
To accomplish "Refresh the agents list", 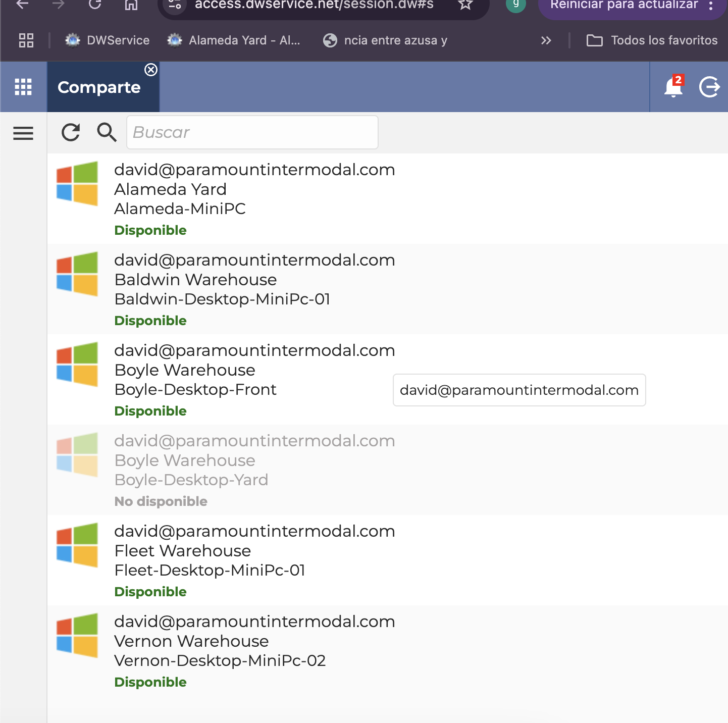I will [x=71, y=132].
